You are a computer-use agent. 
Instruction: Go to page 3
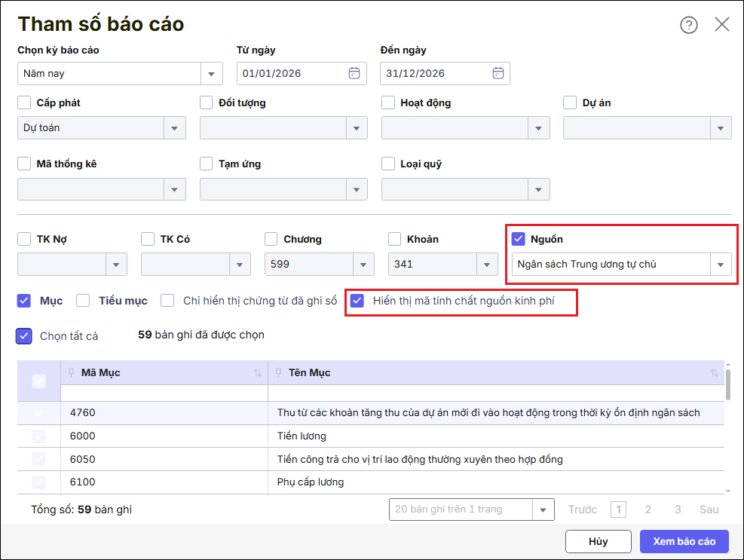[x=678, y=510]
